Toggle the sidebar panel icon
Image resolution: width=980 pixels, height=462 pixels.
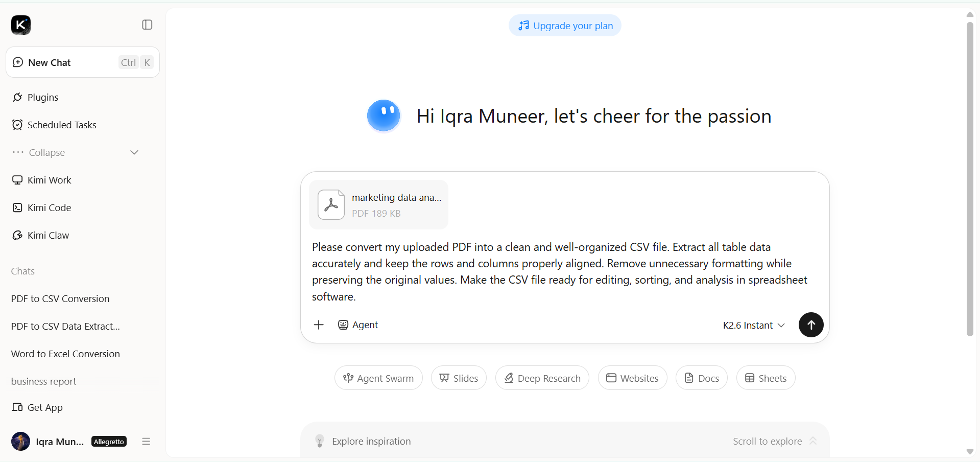pos(147,25)
